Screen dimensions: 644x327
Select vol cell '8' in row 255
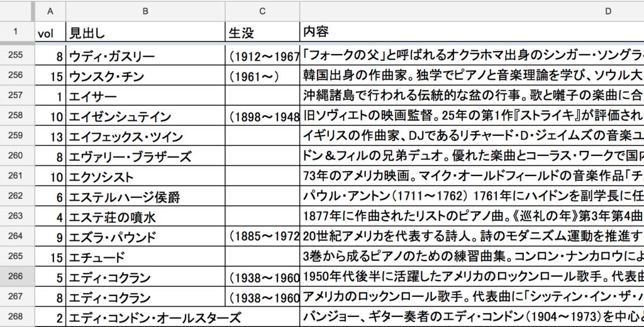50,55
